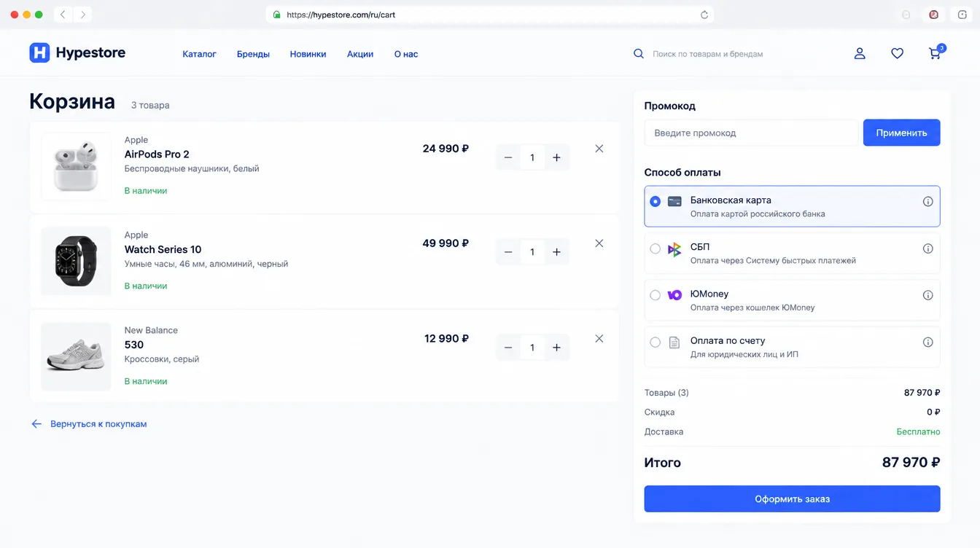Show info icon for Оплата по счету
The width and height of the screenshot is (980, 548).
point(927,342)
